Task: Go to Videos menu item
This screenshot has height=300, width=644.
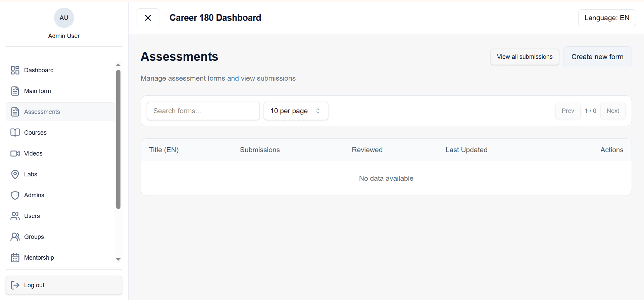Action: tap(60, 154)
